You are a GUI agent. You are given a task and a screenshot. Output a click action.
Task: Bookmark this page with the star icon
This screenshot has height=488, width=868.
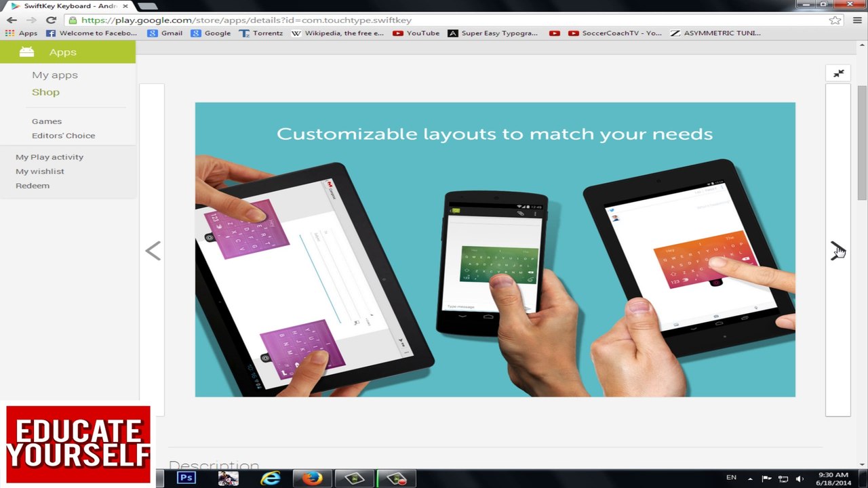[x=835, y=20]
